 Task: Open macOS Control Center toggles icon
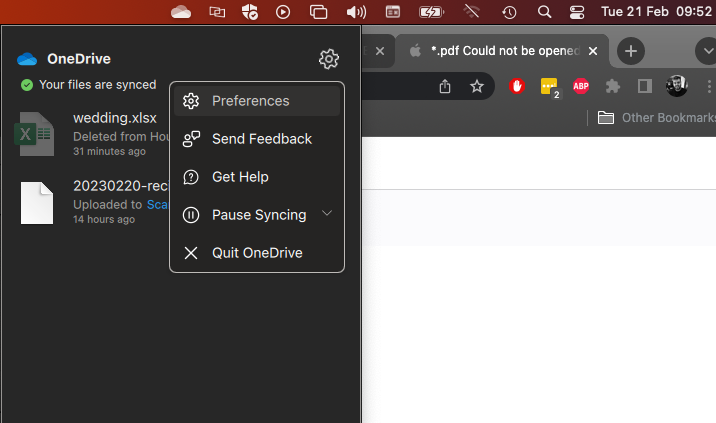pyautogui.click(x=577, y=12)
